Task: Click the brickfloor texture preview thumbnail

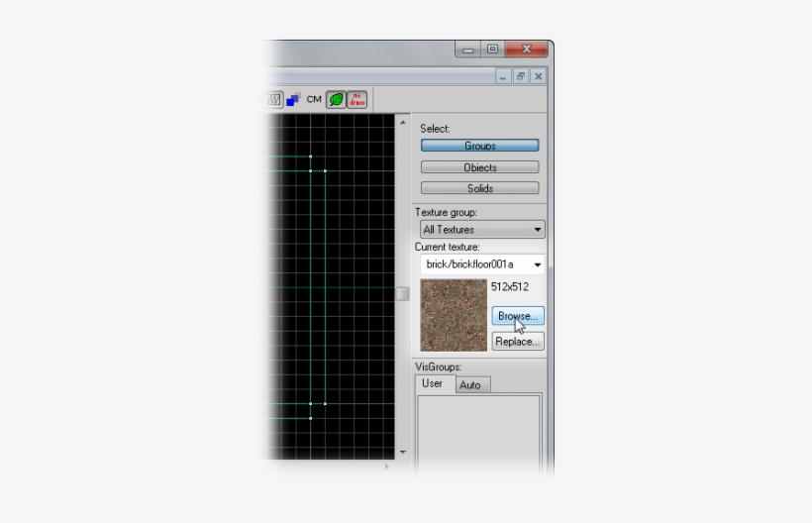Action: point(454,315)
